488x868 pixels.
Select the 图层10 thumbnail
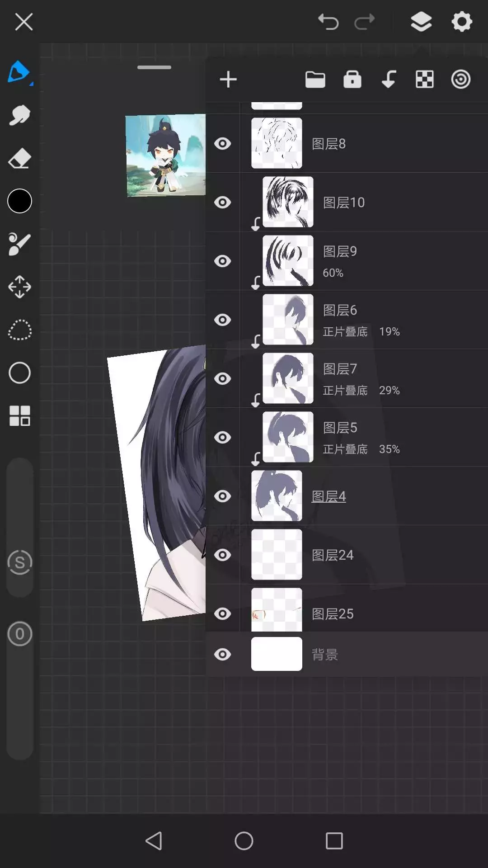(288, 202)
